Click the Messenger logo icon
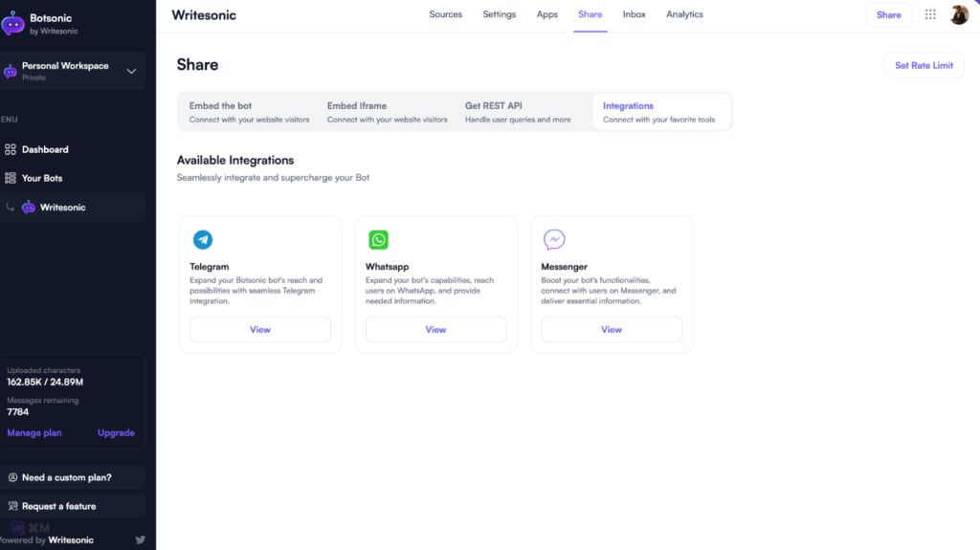The width and height of the screenshot is (980, 550). pos(554,239)
